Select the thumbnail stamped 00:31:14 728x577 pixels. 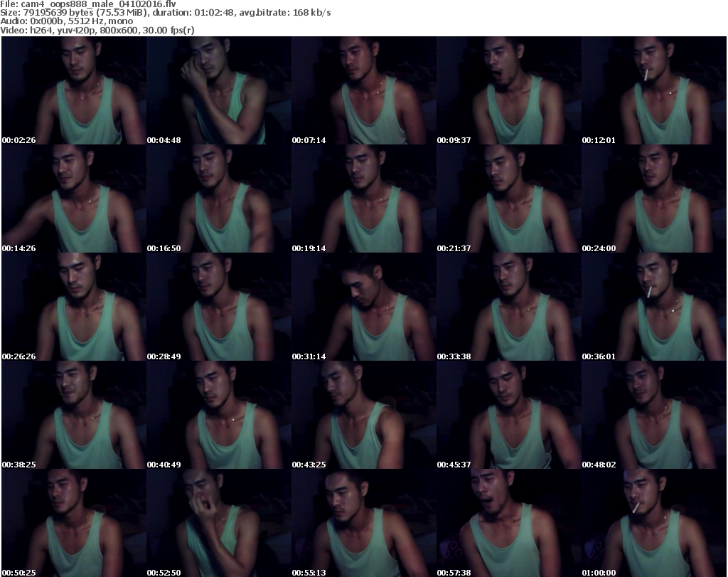(363, 307)
